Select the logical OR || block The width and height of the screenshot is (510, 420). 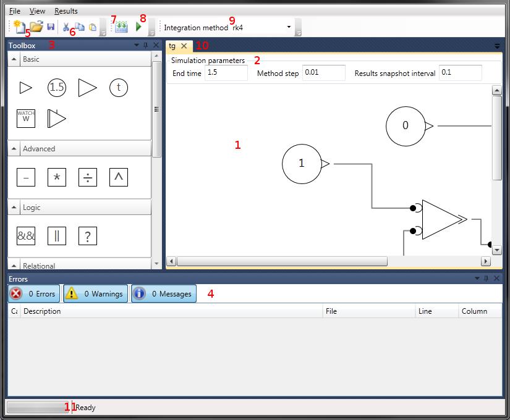(x=57, y=236)
